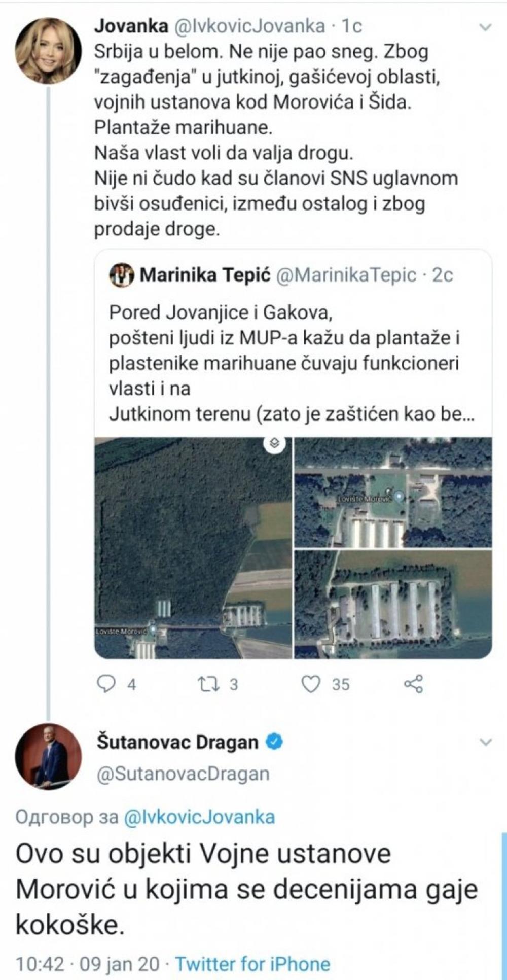Expand the options chevron on Jovanka's tweet
The height and width of the screenshot is (980, 507).
485,27
